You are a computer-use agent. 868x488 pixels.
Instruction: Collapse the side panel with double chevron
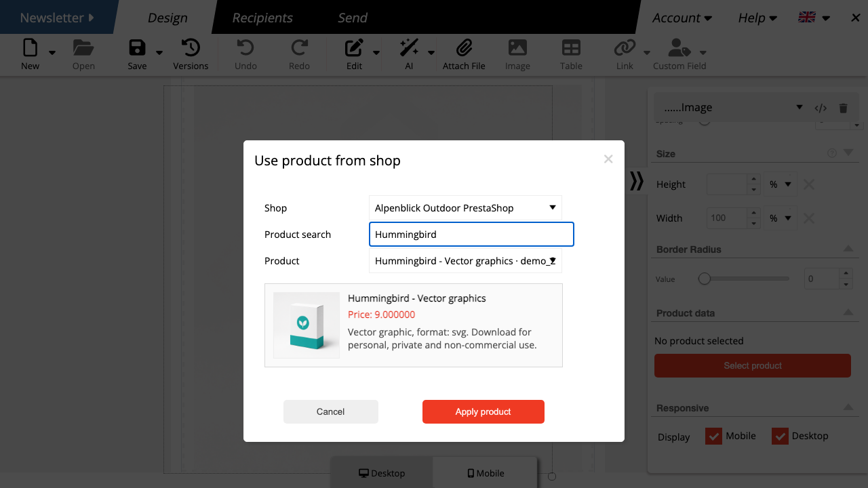click(636, 180)
